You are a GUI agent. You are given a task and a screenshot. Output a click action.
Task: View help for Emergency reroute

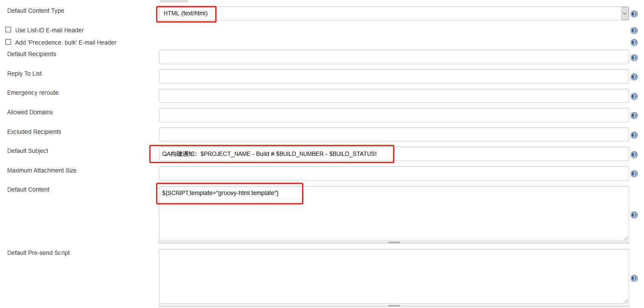tap(634, 96)
